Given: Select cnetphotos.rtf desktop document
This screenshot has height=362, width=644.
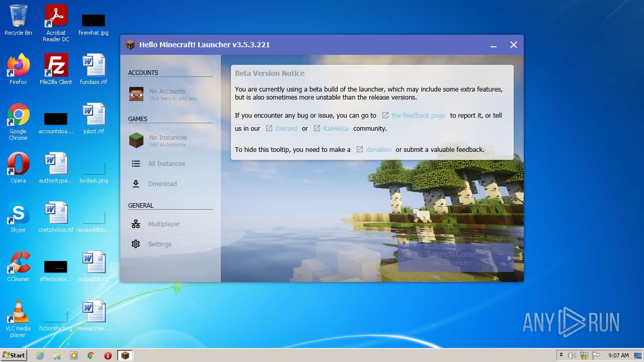Looking at the screenshot, I should point(56,217).
